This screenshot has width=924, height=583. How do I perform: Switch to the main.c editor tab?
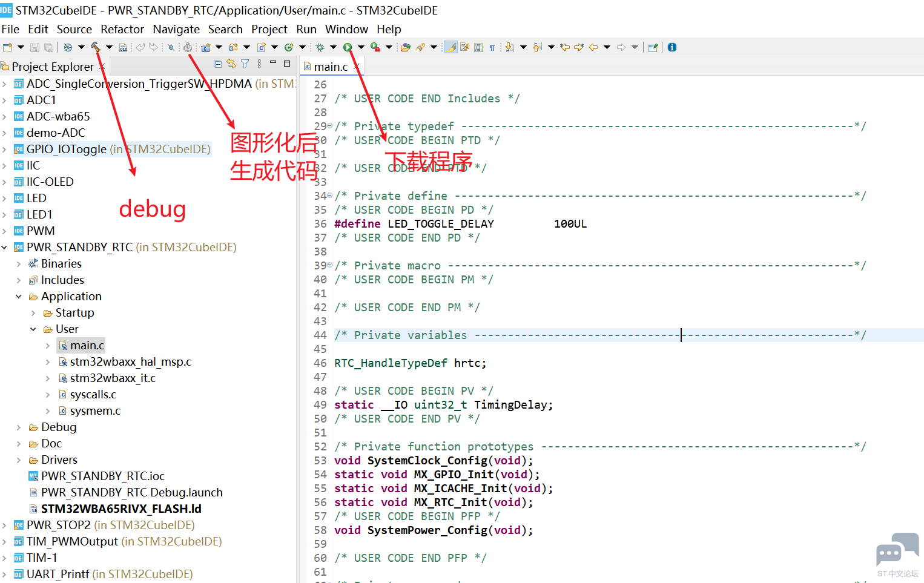pyautogui.click(x=330, y=67)
